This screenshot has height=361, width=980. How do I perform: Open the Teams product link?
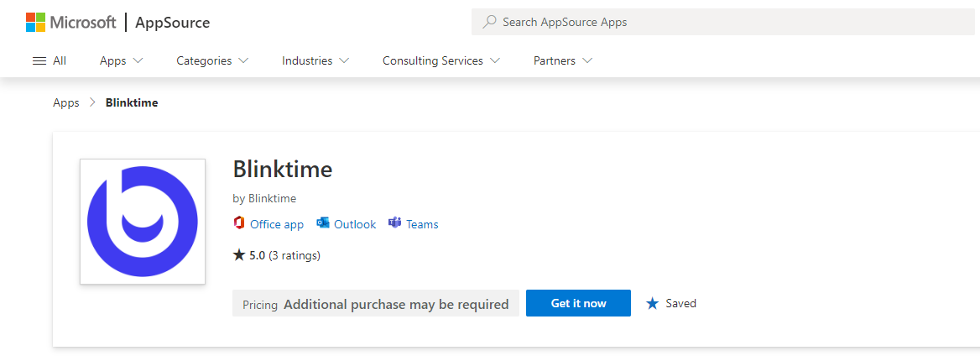pos(423,224)
